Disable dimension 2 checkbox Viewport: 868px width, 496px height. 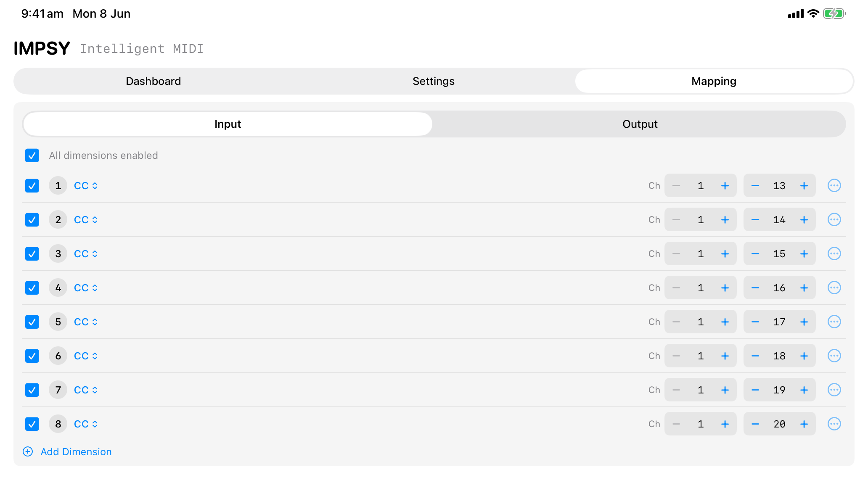coord(32,219)
